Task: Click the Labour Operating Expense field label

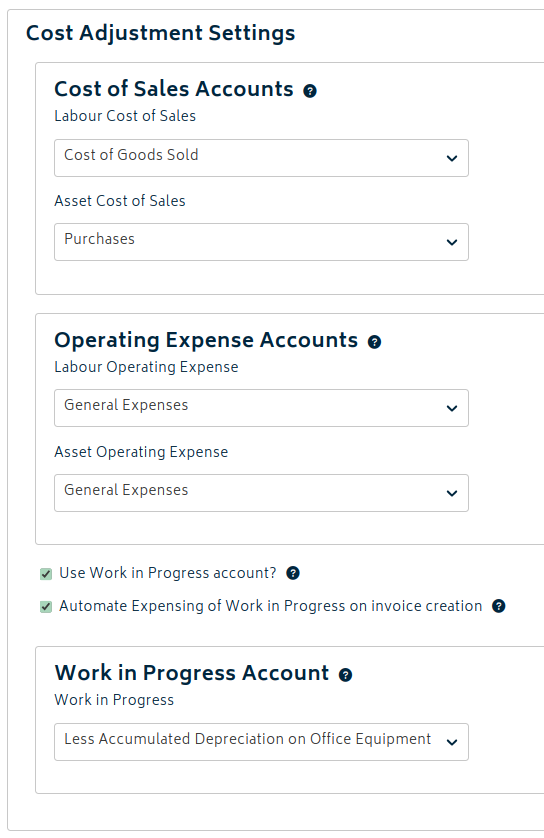Action: coord(146,367)
